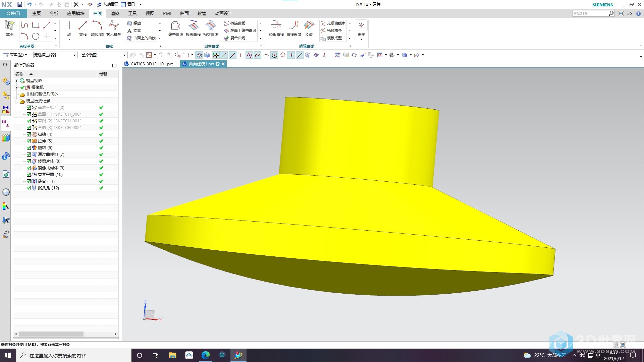Maximize the 部件导航器 panel
The height and width of the screenshot is (362, 644).
pos(114,65)
